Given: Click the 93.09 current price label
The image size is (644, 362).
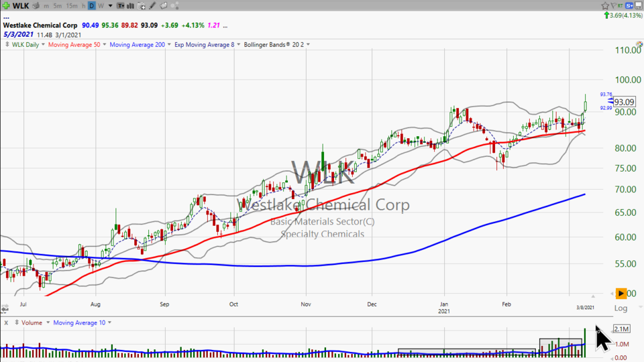Looking at the screenshot, I should coord(625,102).
